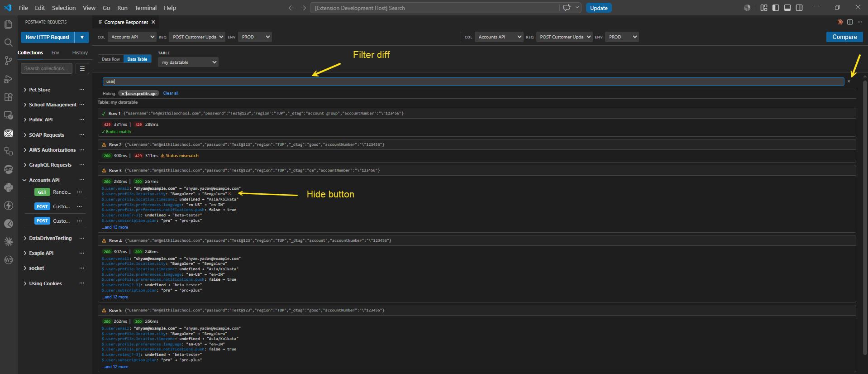Screen dimensions: 868x374
Task: Open the Search view in activity bar
Action: (8, 42)
